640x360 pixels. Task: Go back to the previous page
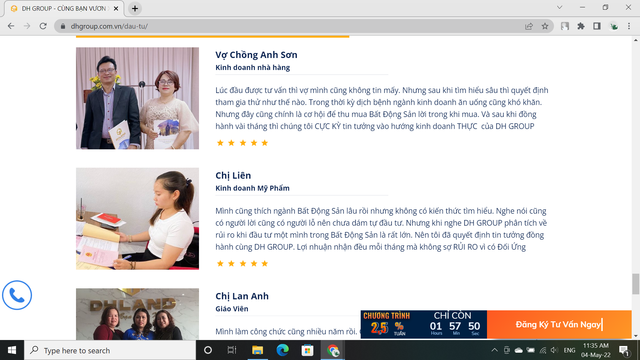coord(11,26)
